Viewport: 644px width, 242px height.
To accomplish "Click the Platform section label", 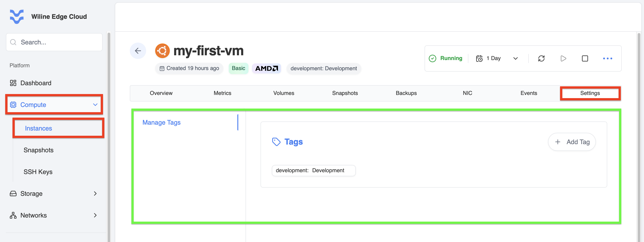I will [20, 65].
